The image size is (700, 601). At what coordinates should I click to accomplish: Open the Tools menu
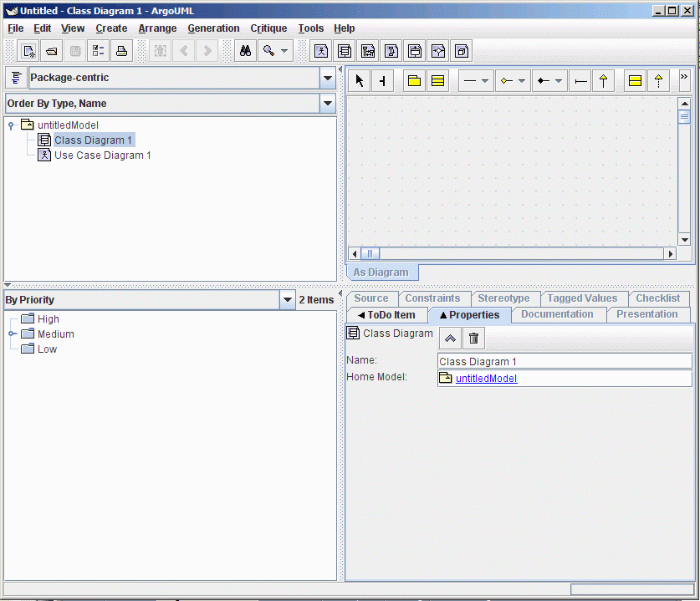[x=311, y=28]
